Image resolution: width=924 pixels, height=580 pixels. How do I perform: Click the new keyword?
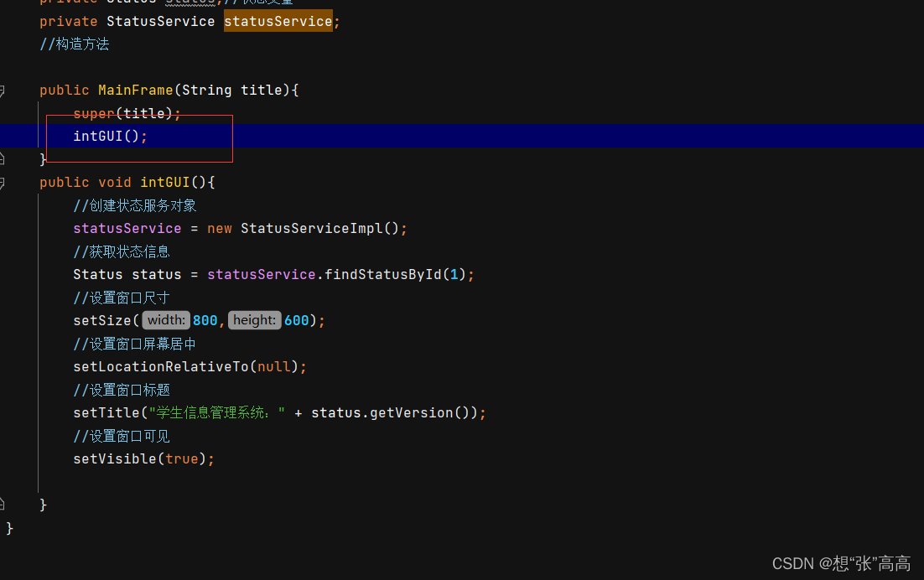(x=220, y=229)
